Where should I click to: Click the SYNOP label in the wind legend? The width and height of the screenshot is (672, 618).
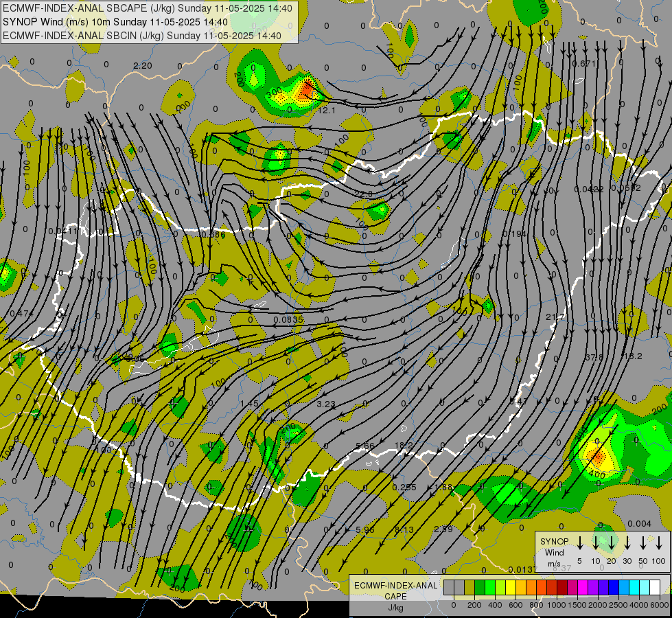(x=554, y=542)
